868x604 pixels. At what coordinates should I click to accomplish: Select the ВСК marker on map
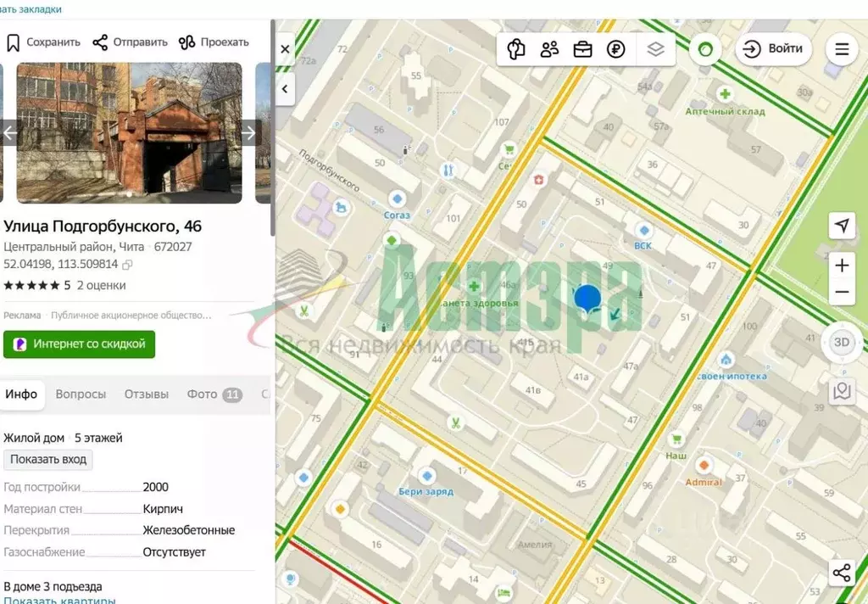coord(644,229)
